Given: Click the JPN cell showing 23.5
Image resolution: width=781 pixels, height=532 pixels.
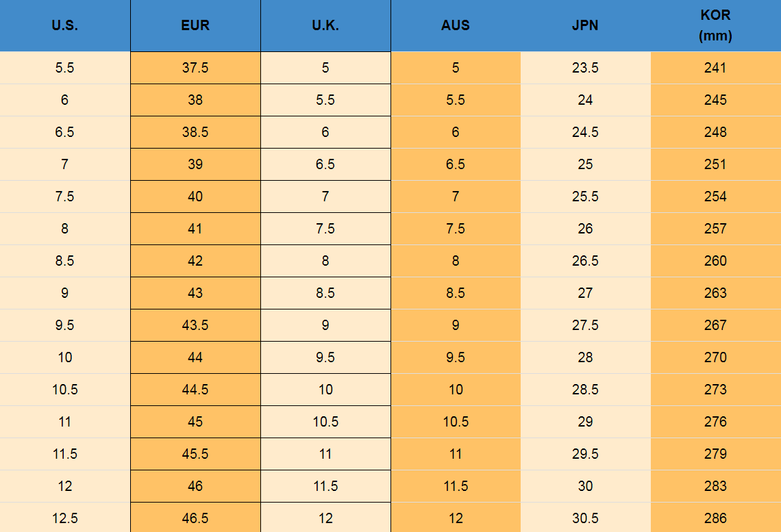Looking at the screenshot, I should [x=585, y=68].
